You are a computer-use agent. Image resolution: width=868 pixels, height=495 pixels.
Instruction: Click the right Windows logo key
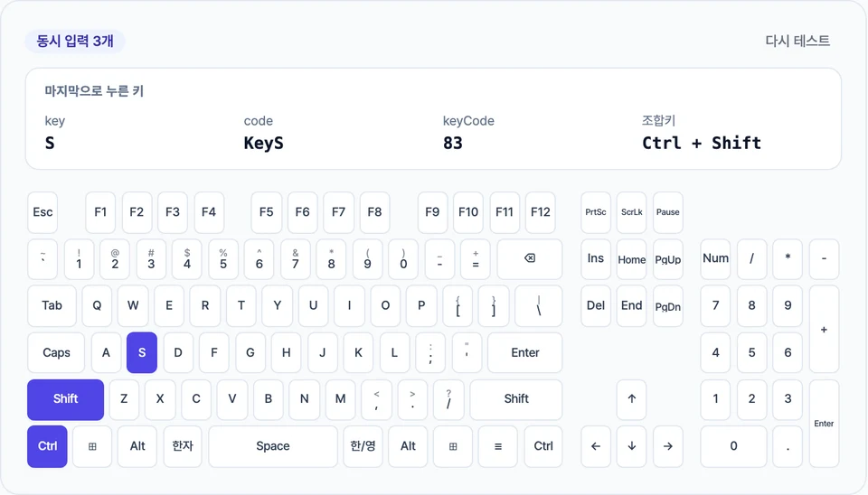[453, 446]
